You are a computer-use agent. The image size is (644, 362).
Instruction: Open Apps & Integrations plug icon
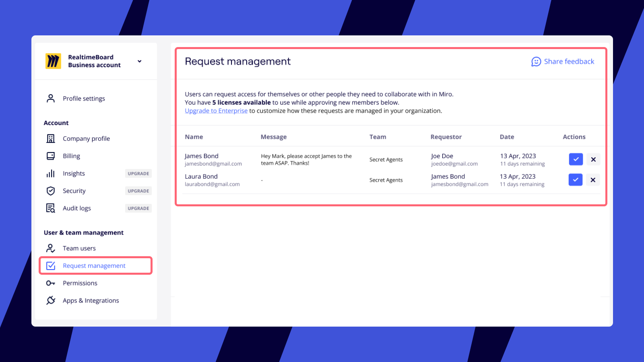click(51, 300)
